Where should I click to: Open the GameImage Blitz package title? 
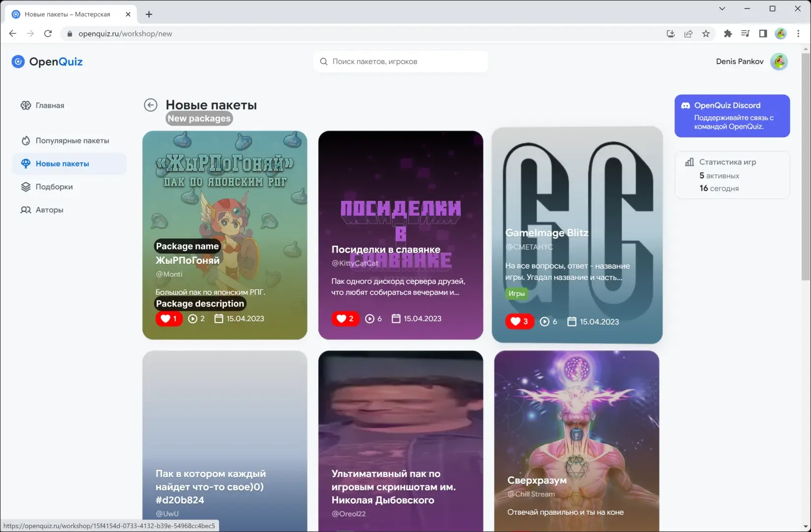click(547, 233)
